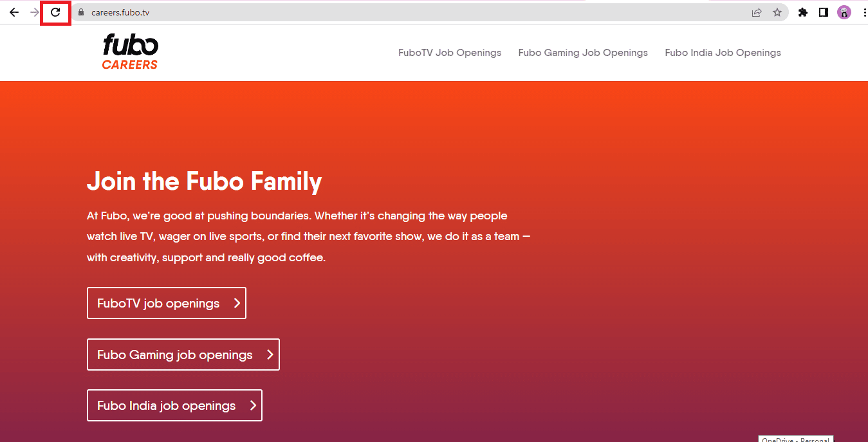Go to Fubo India Job Openings header link

point(723,53)
